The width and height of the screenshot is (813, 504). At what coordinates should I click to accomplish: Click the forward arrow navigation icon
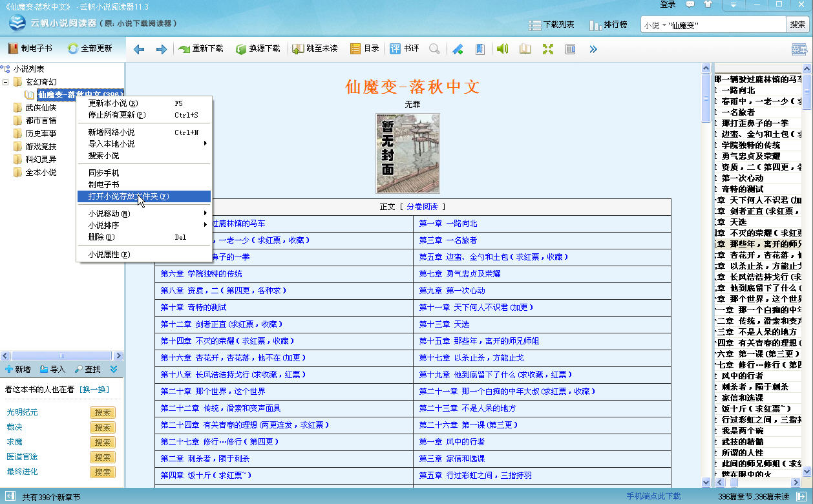162,49
